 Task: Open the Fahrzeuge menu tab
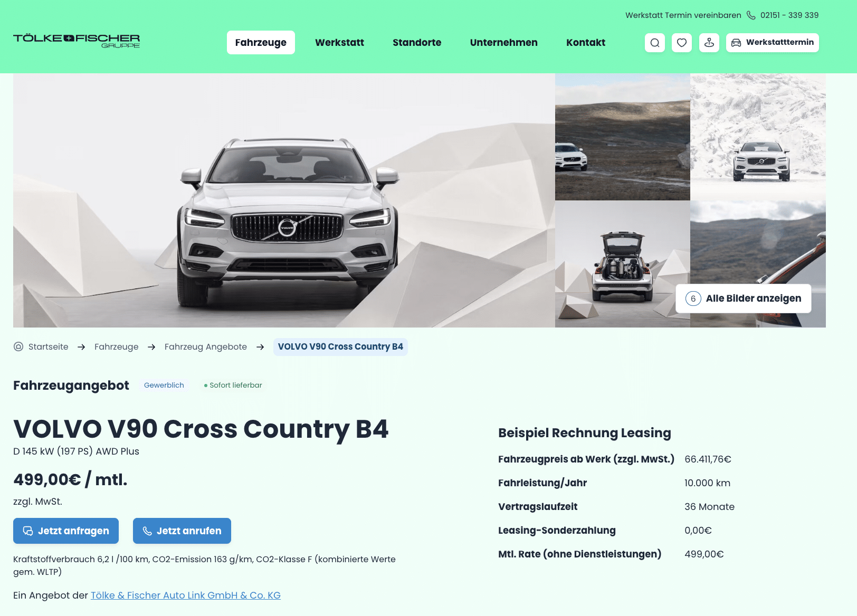coord(261,43)
